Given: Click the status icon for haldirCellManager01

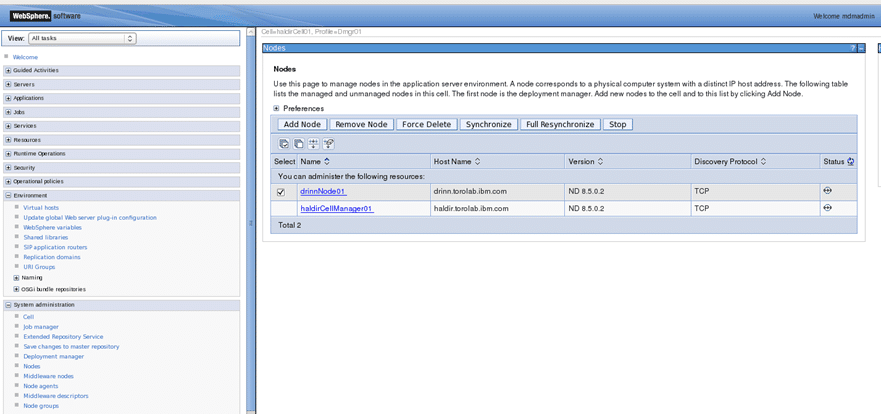Looking at the screenshot, I should [827, 208].
